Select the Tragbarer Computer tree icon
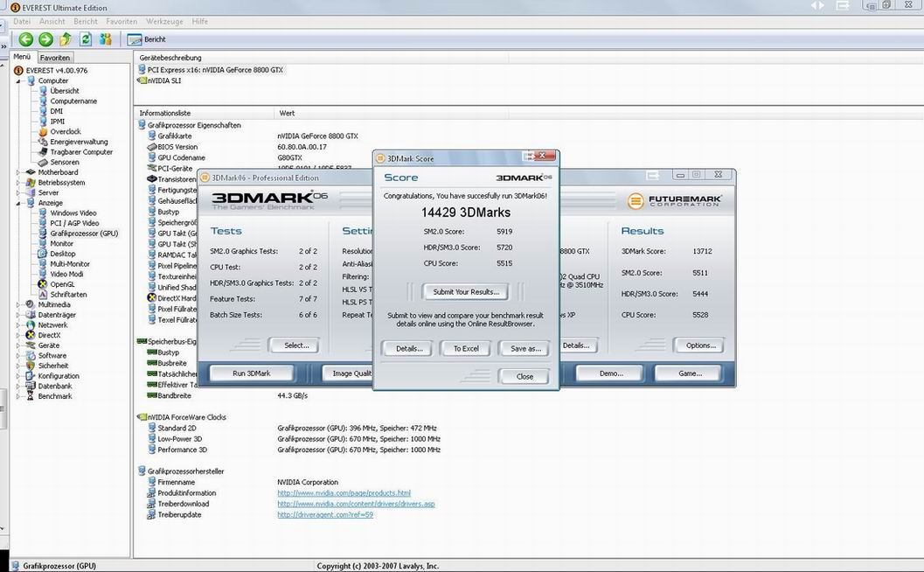Screen dimensions: 924x572 (x=43, y=152)
